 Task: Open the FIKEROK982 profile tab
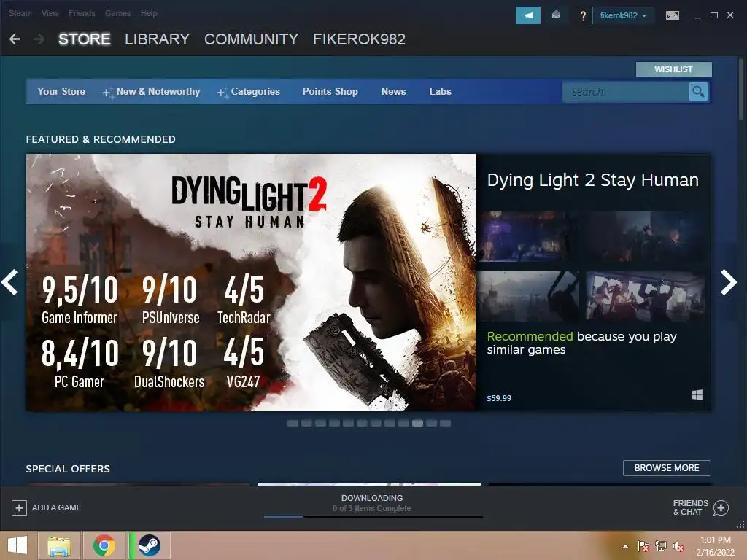(359, 39)
